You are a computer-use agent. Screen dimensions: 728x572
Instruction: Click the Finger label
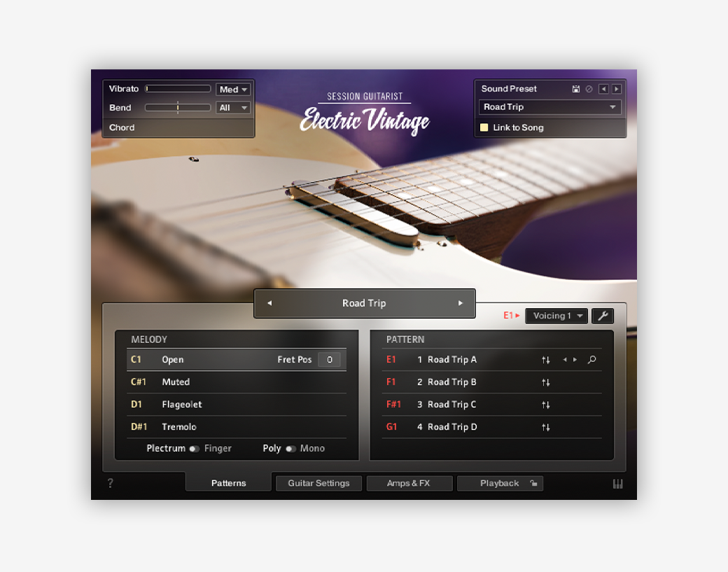point(218,449)
